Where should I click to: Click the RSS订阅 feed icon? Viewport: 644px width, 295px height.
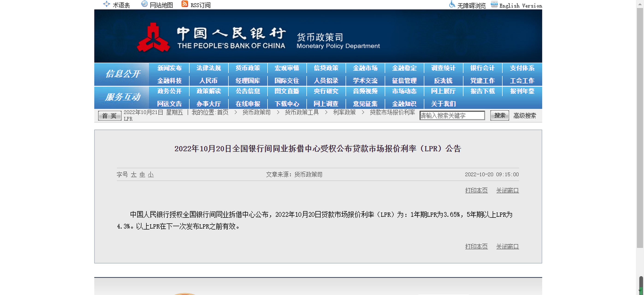(x=185, y=4)
